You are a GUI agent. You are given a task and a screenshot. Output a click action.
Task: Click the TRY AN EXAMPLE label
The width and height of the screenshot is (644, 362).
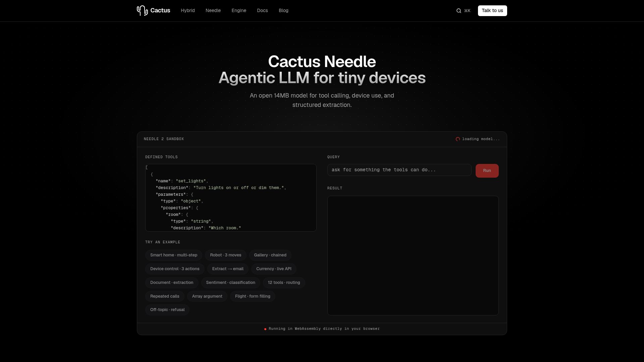pos(163,242)
